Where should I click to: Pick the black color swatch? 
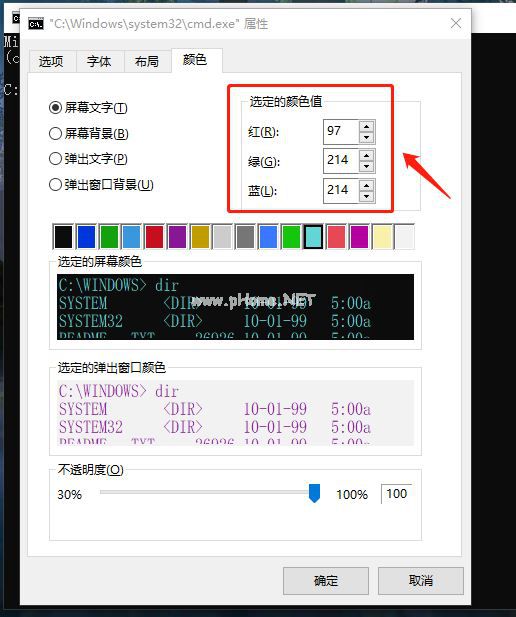point(63,237)
